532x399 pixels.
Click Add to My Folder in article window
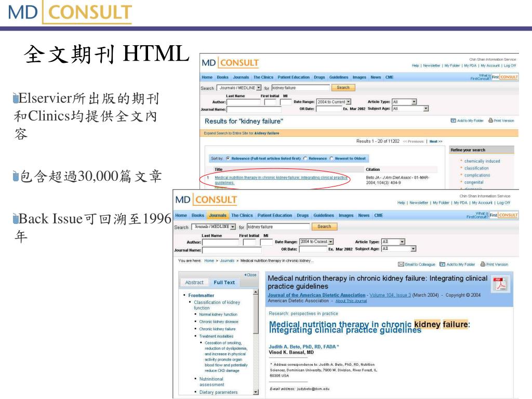(457, 264)
